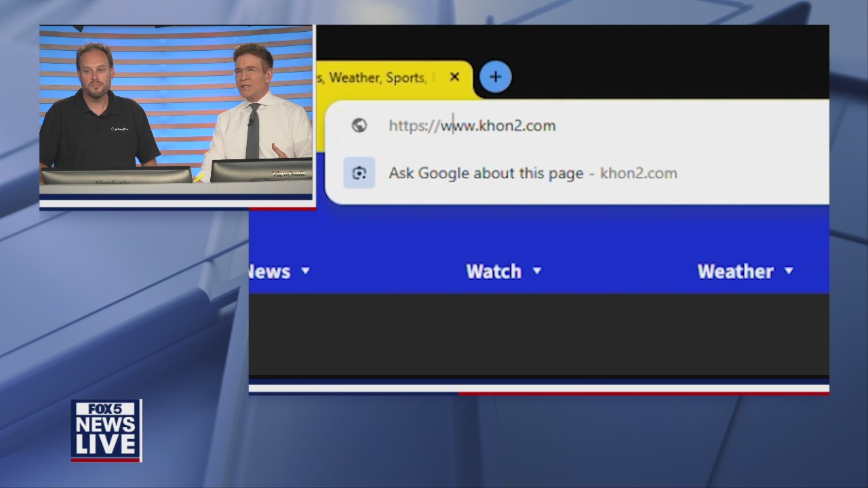The image size is (868, 488).
Task: Select Ask Google about this page suggestion
Action: click(x=486, y=173)
